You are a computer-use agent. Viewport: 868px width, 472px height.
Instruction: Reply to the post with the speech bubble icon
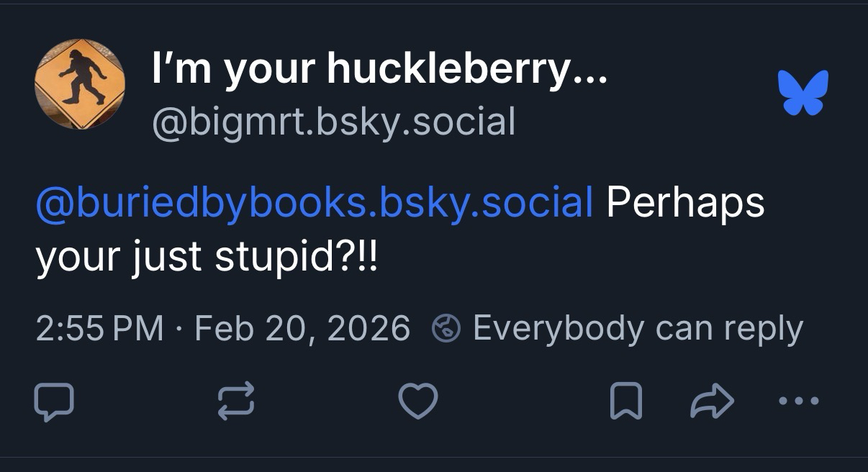54,401
